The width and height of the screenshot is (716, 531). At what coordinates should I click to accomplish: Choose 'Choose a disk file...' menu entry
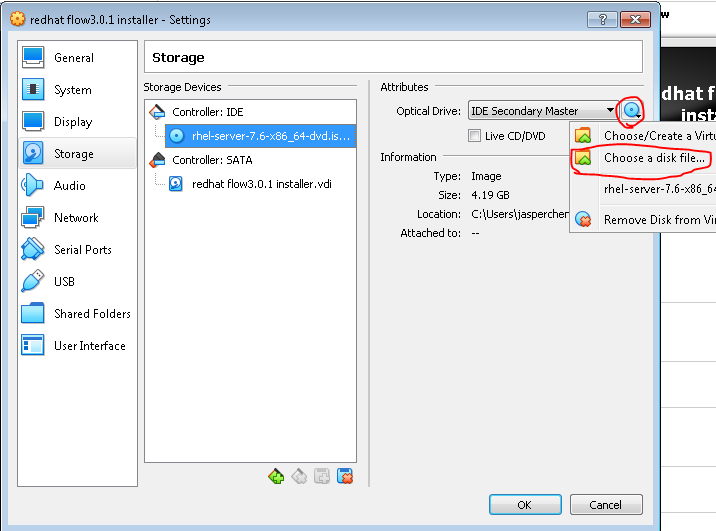643,158
